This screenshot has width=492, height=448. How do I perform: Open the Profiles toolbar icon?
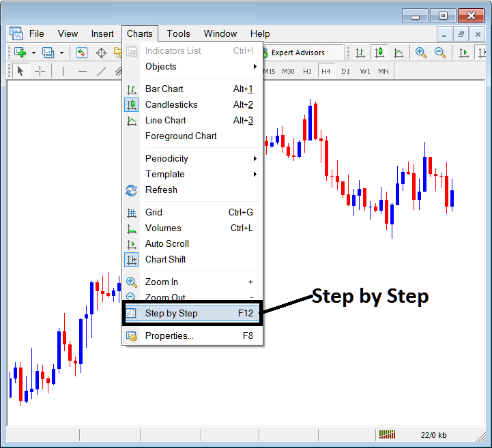pyautogui.click(x=48, y=53)
